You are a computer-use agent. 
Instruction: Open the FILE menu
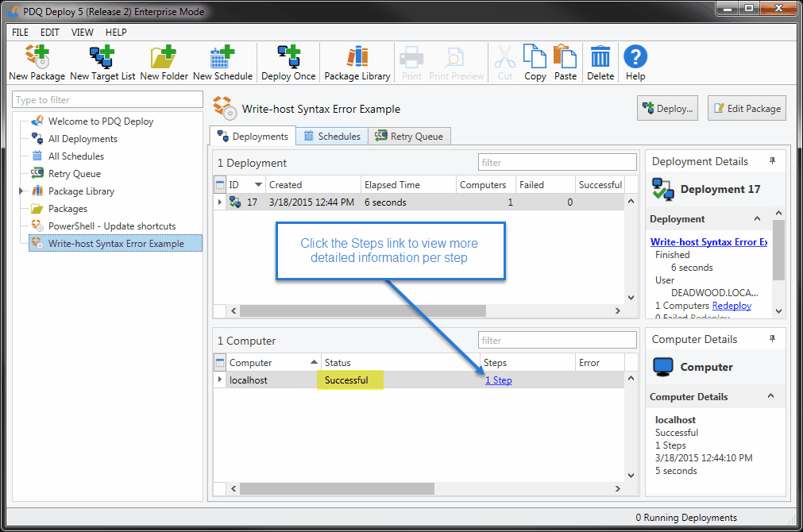click(20, 33)
